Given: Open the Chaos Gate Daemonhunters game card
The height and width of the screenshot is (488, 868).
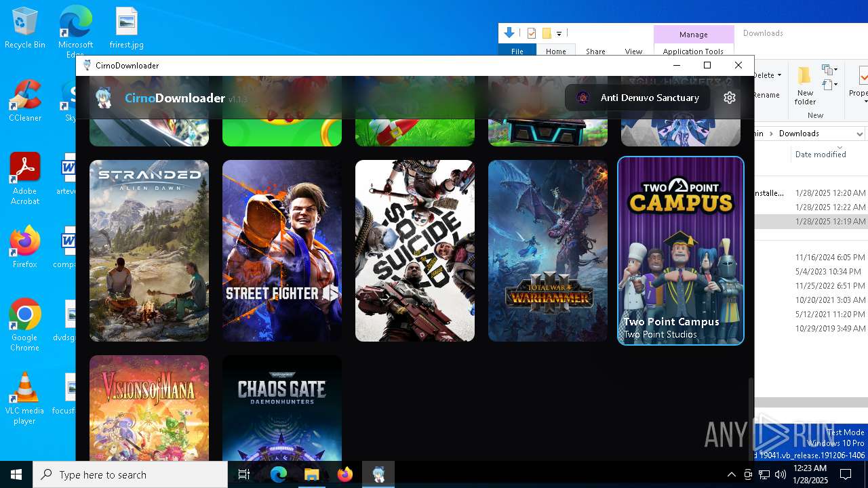Looking at the screenshot, I should pos(282,408).
